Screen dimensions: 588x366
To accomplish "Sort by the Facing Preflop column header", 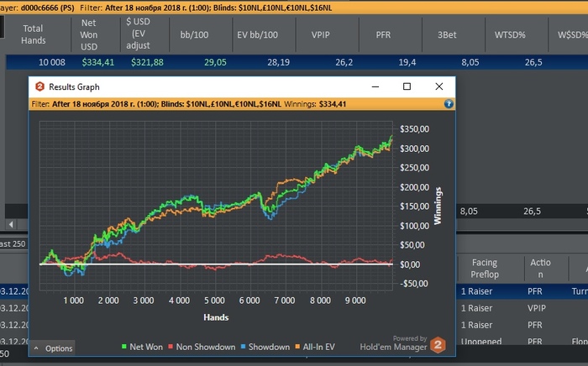I will (x=485, y=269).
